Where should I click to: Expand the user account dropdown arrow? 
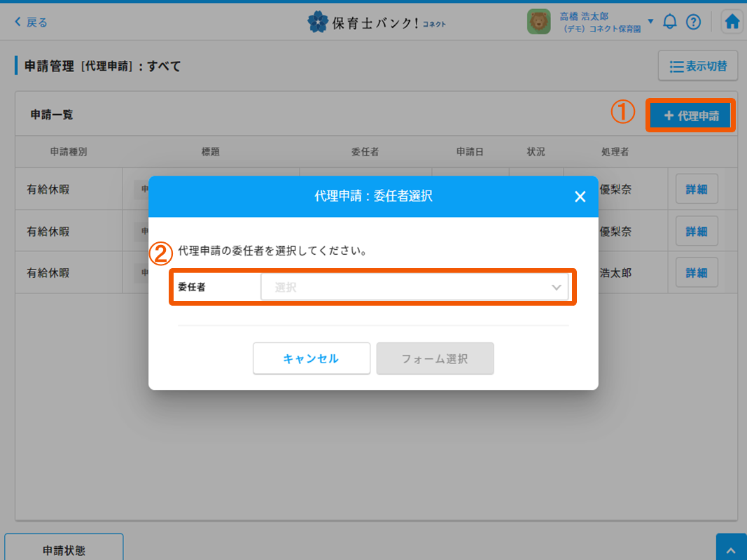(650, 22)
